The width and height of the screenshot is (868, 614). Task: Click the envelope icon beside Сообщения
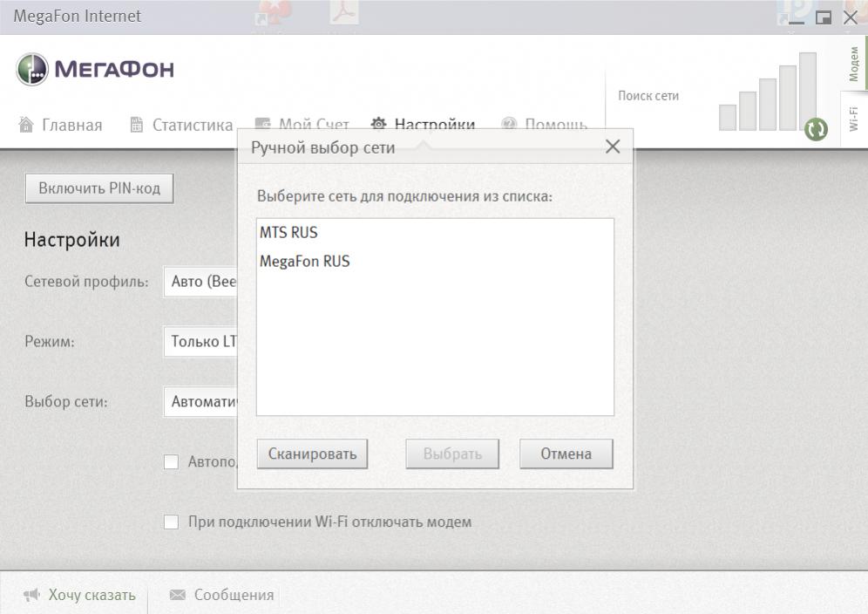click(177, 595)
